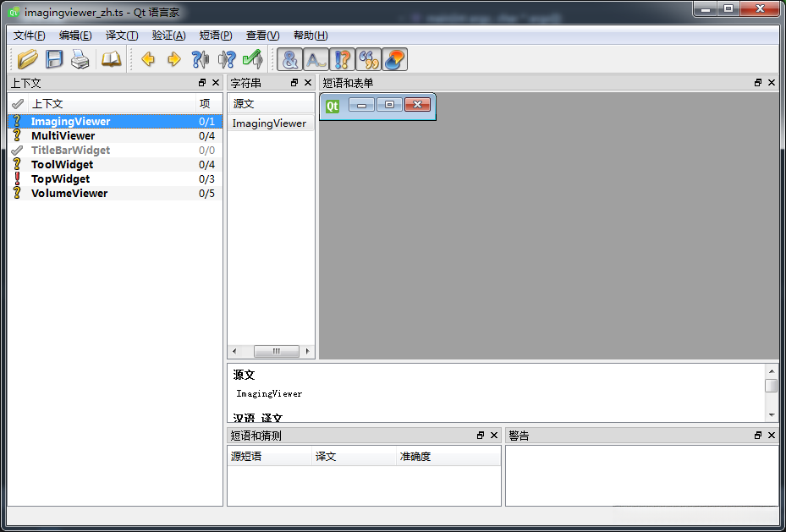The image size is (786, 532).
Task: Select the ImagingViewer context row
Action: (115, 121)
